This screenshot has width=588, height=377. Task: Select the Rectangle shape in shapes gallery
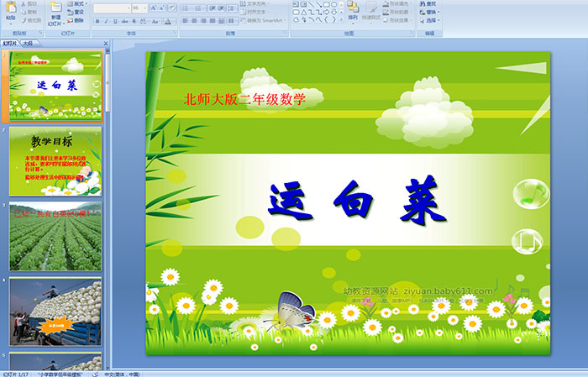pyautogui.click(x=327, y=4)
